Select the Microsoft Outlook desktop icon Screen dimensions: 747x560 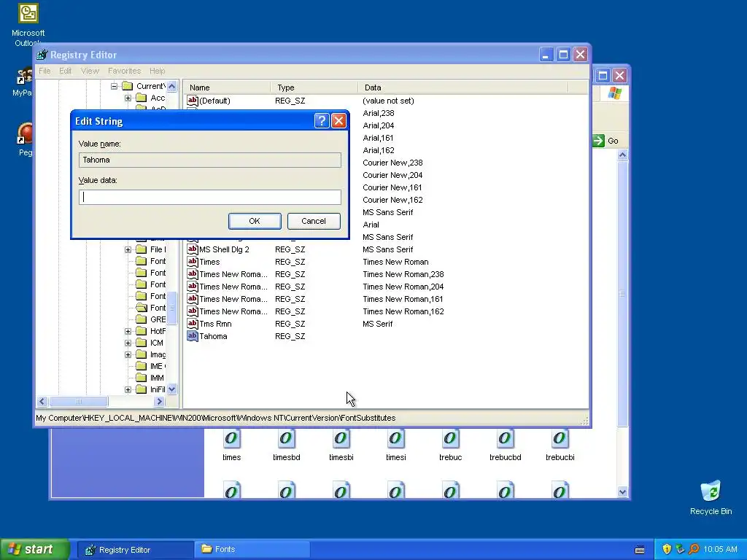[x=28, y=25]
